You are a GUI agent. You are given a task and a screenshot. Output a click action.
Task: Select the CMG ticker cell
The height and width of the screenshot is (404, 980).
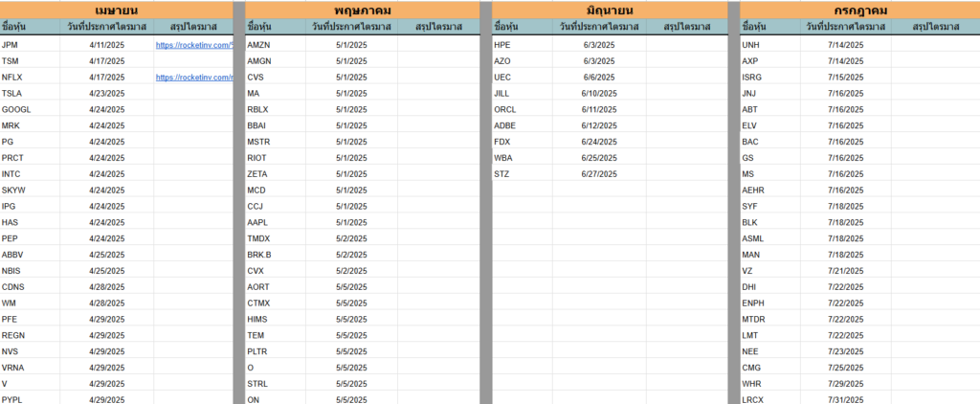tap(770, 368)
